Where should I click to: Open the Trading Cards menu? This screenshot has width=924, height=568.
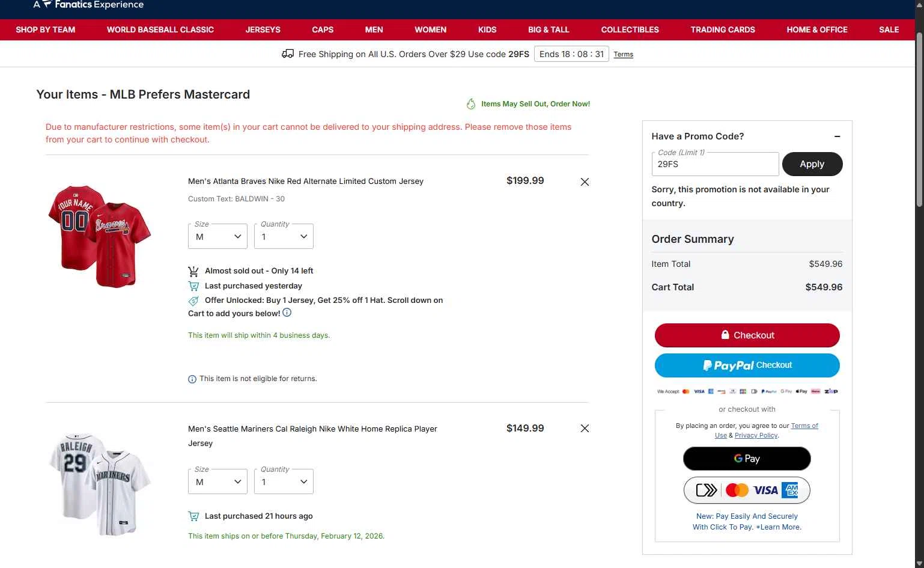[723, 29]
